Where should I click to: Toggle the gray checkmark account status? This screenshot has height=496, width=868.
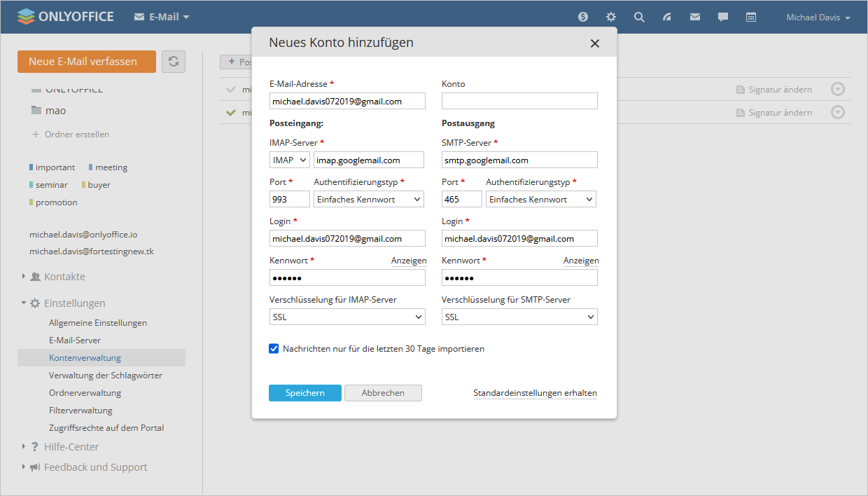pyautogui.click(x=232, y=90)
